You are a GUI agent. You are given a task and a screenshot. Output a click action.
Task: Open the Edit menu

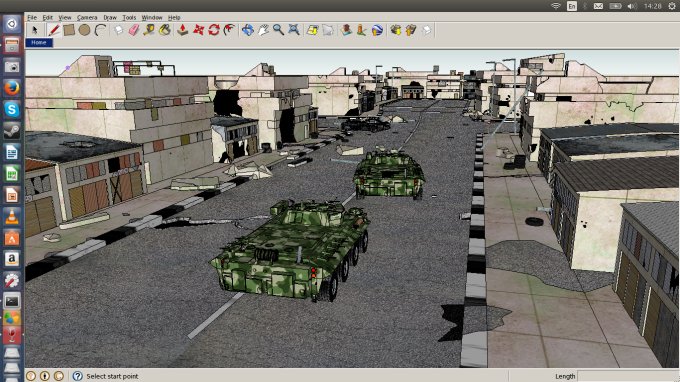click(48, 18)
